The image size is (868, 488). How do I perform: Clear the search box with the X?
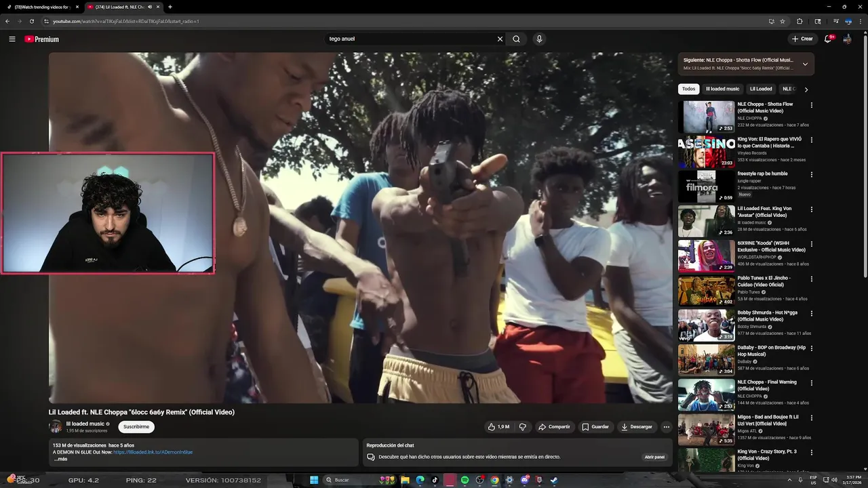(x=500, y=39)
